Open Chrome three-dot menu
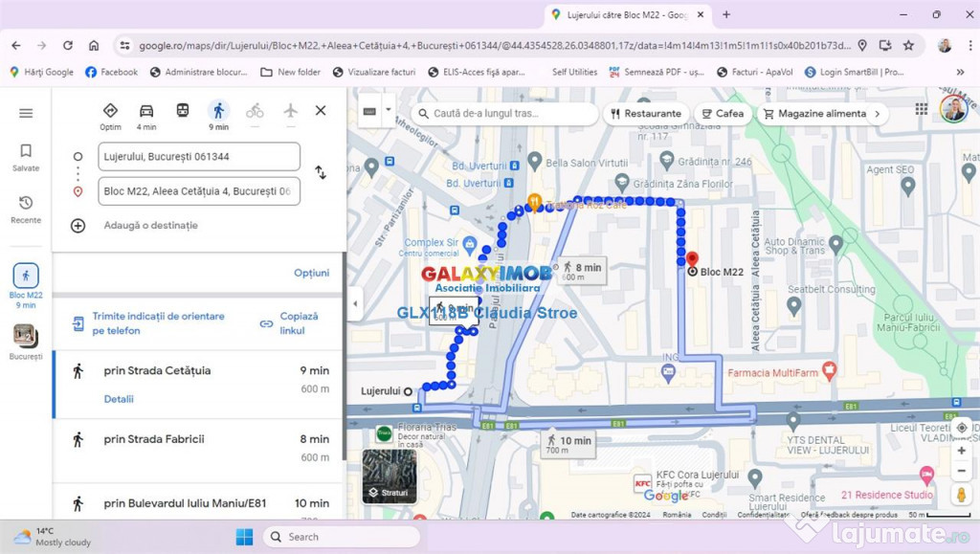Image resolution: width=980 pixels, height=554 pixels. tap(970, 45)
